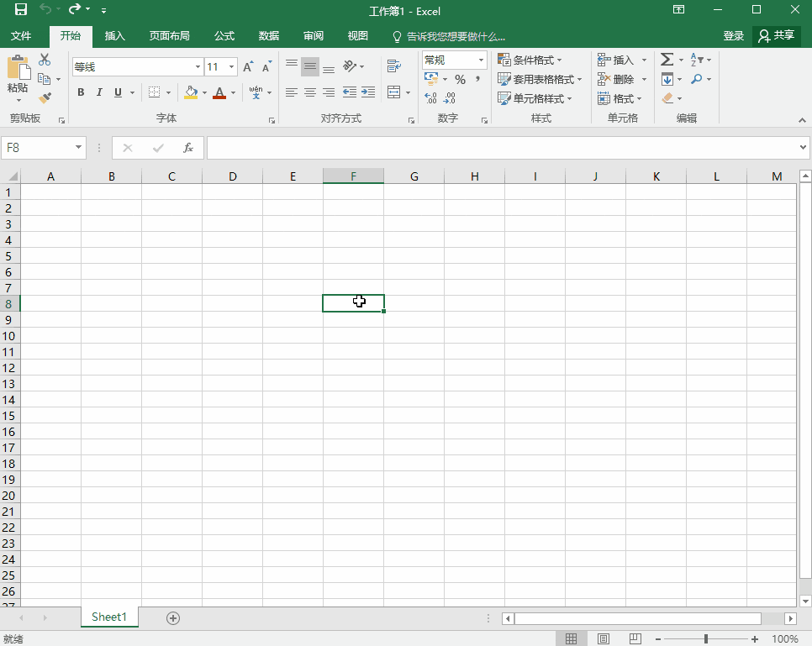Click the fill color paint bucket icon

[x=191, y=92]
